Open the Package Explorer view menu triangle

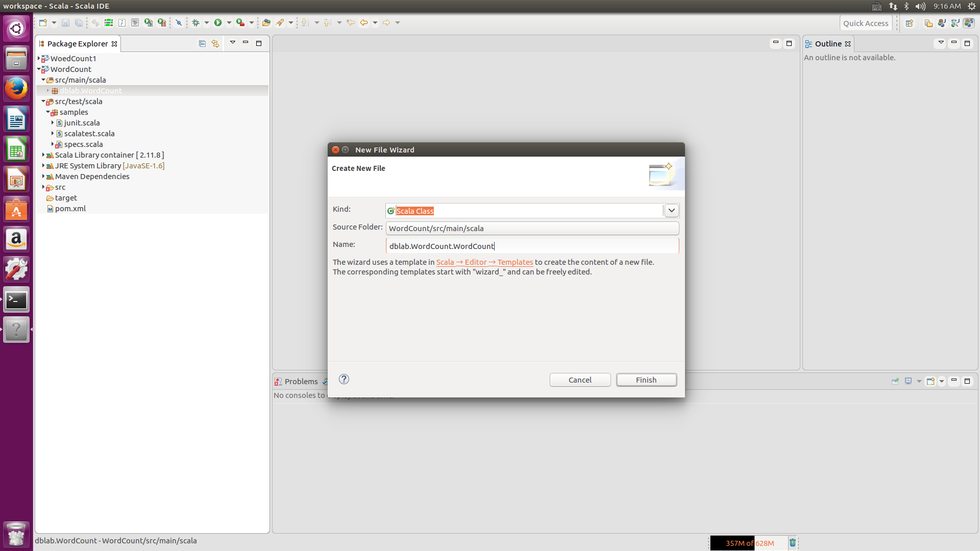click(233, 43)
